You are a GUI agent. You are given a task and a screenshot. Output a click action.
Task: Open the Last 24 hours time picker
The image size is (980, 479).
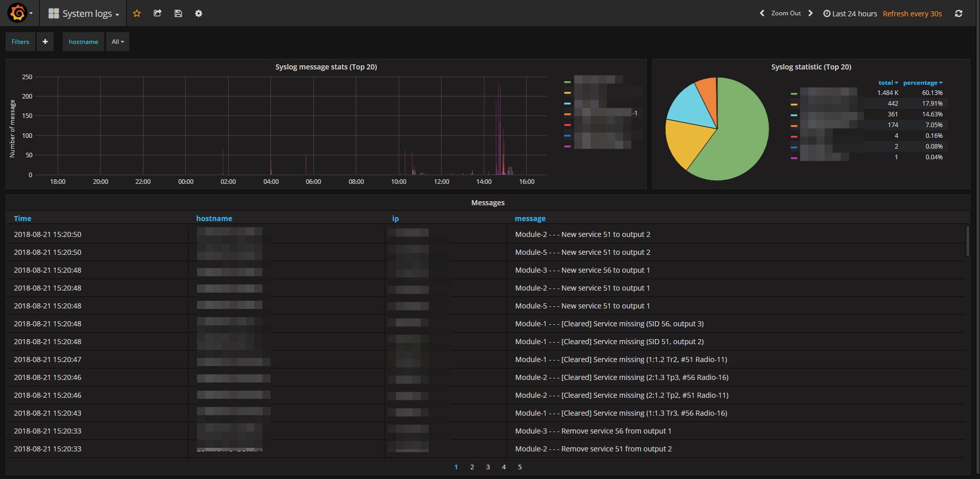850,14
